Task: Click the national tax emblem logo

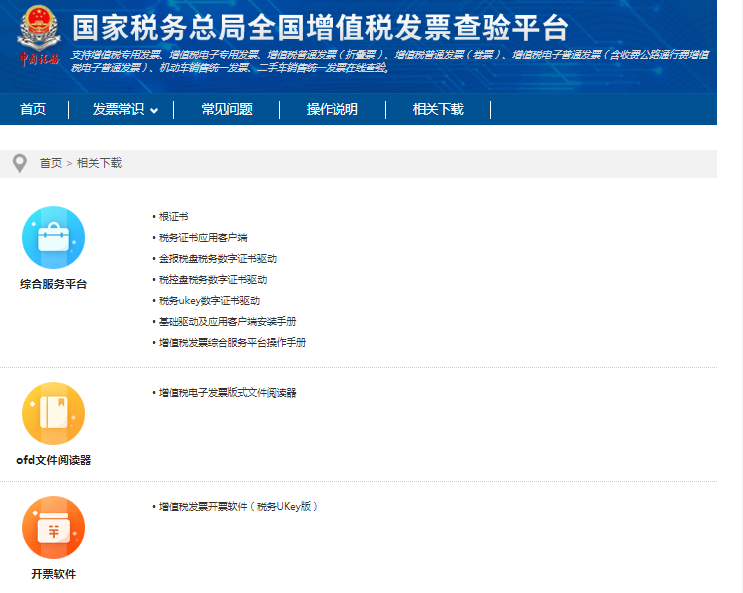Action: (39, 36)
